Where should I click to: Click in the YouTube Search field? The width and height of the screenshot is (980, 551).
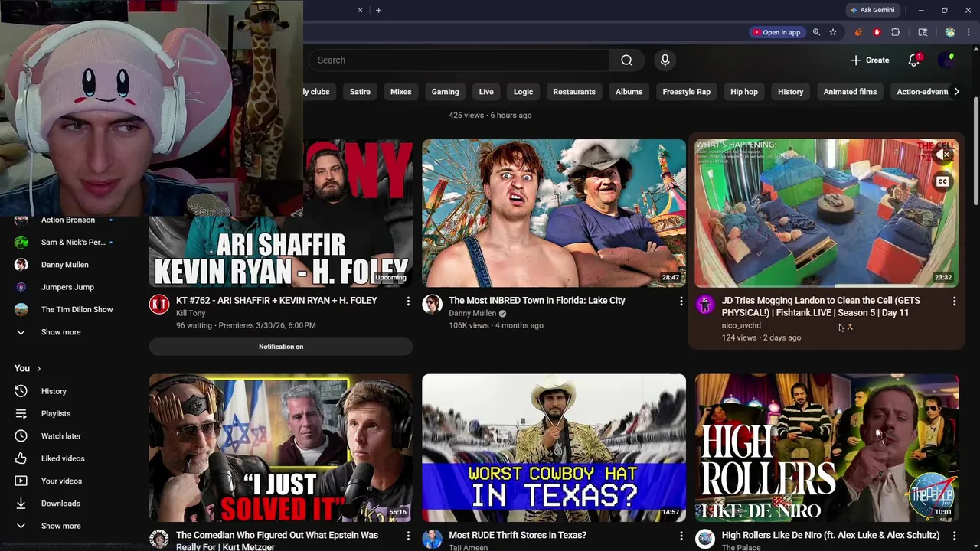click(459, 60)
